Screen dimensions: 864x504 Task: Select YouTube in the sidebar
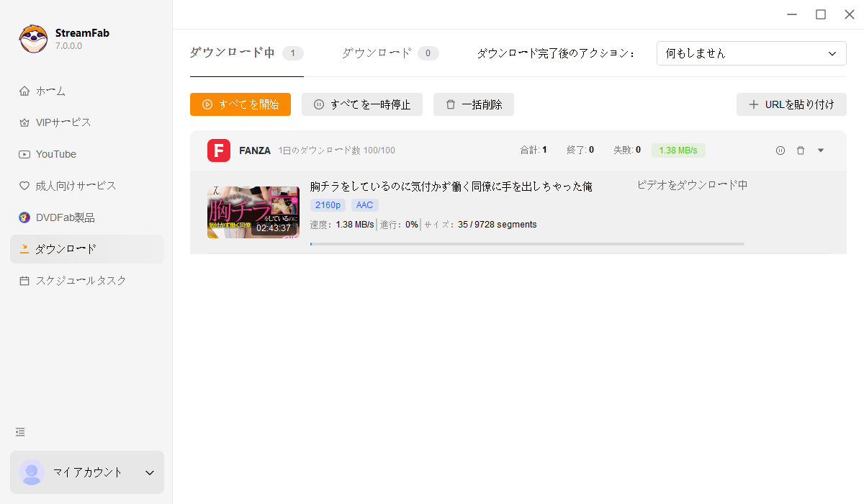point(55,153)
